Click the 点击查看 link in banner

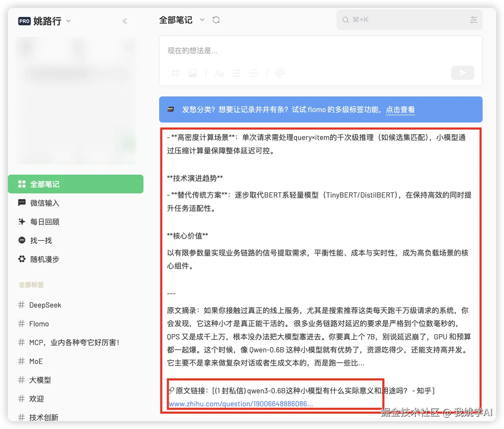[x=400, y=110]
